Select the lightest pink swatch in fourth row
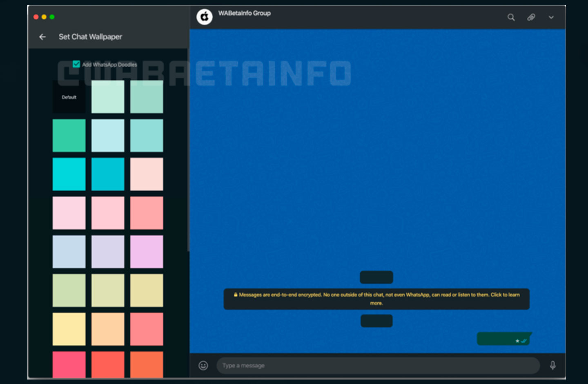 69,213
